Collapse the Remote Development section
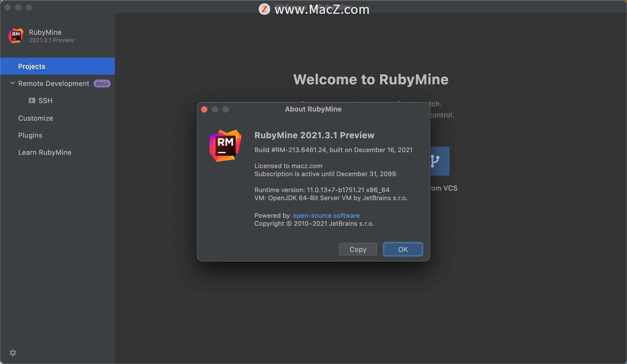627x364 pixels. [12, 83]
